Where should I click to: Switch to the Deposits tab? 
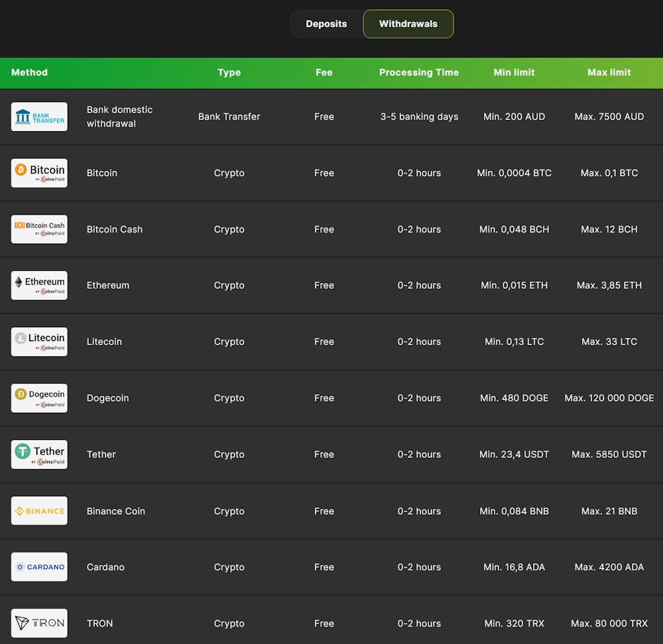click(x=326, y=24)
